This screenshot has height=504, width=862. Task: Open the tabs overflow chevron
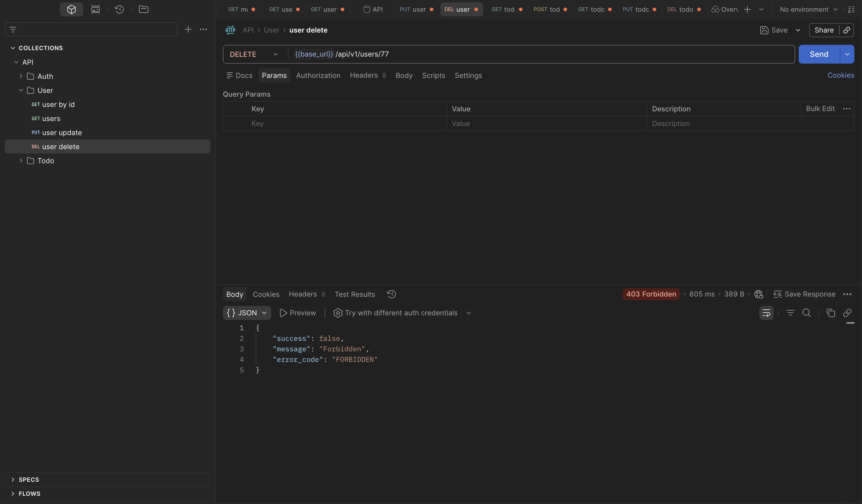(761, 10)
